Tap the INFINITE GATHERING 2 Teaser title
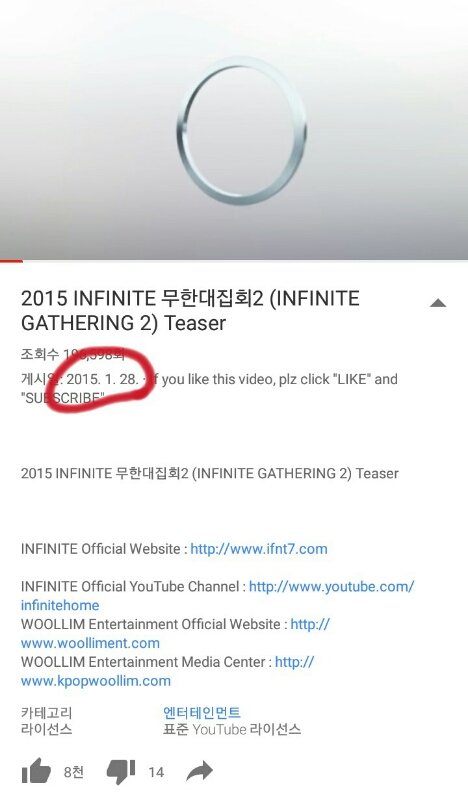The image size is (468, 800). click(190, 310)
